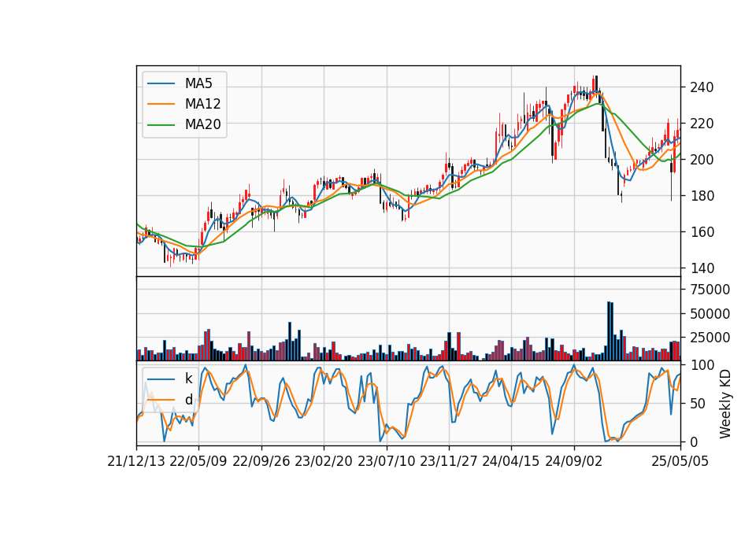This screenshot has height=543, width=756.
Task: Click the tallest volume bar
Action: (x=609, y=331)
